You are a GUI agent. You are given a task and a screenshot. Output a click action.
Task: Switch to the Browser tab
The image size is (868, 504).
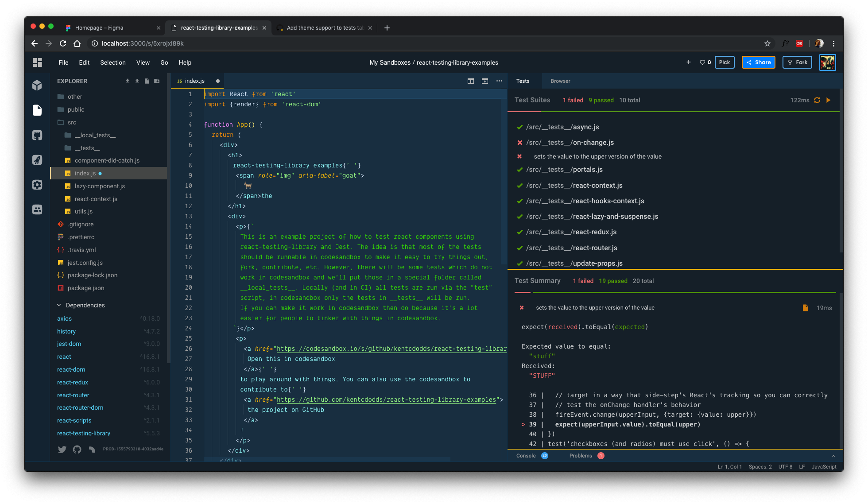click(560, 81)
